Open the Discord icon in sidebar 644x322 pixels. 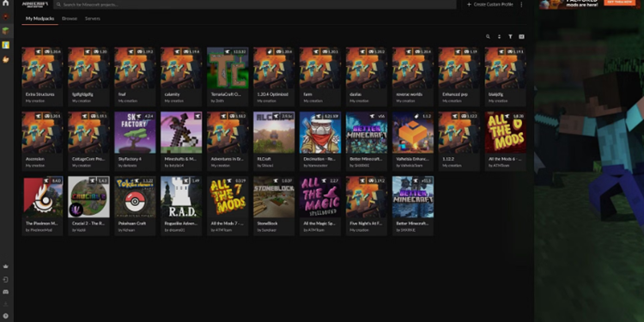5,292
